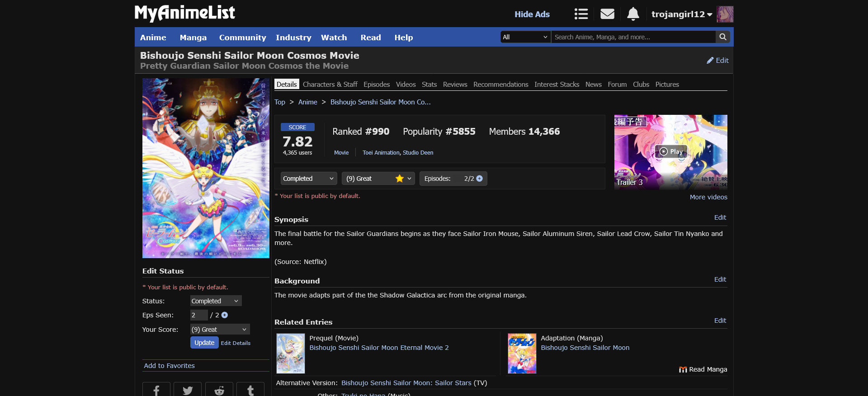The image size is (868, 396).
Task: Switch to Characters & Staff tab
Action: pos(330,85)
